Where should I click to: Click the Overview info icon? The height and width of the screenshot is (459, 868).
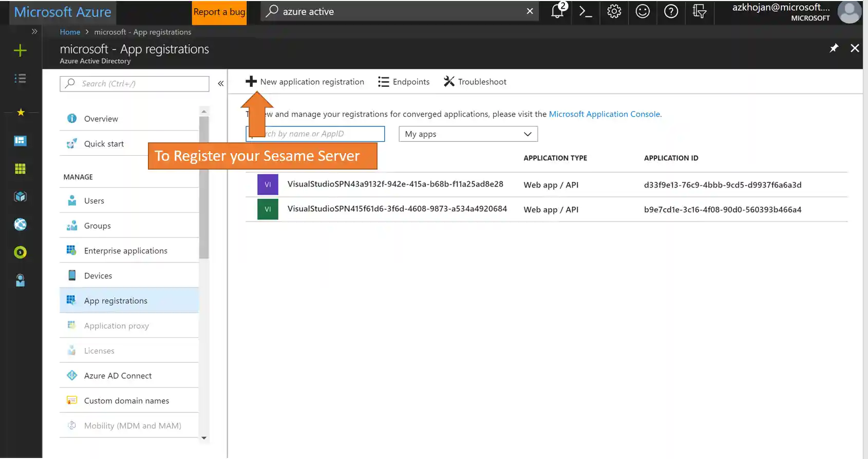(72, 118)
